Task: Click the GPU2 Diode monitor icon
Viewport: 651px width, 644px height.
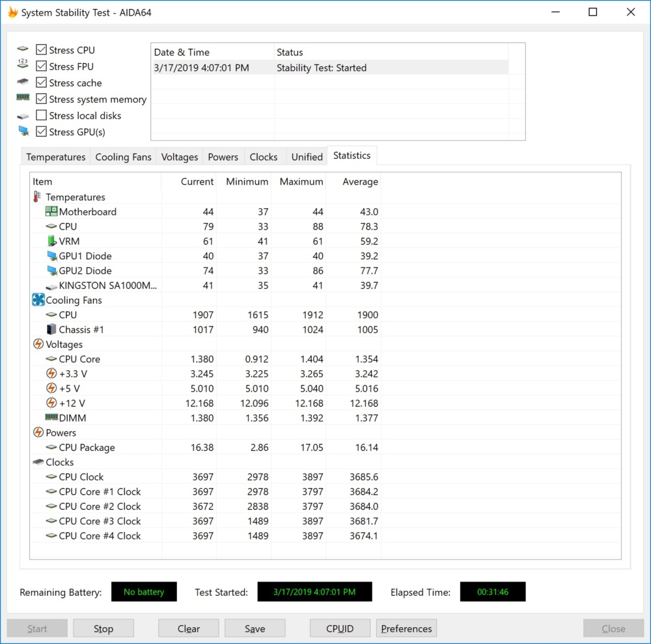Action: click(x=52, y=271)
